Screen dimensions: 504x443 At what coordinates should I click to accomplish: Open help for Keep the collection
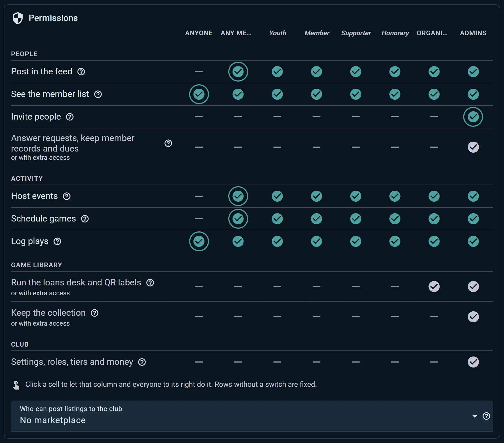click(95, 313)
